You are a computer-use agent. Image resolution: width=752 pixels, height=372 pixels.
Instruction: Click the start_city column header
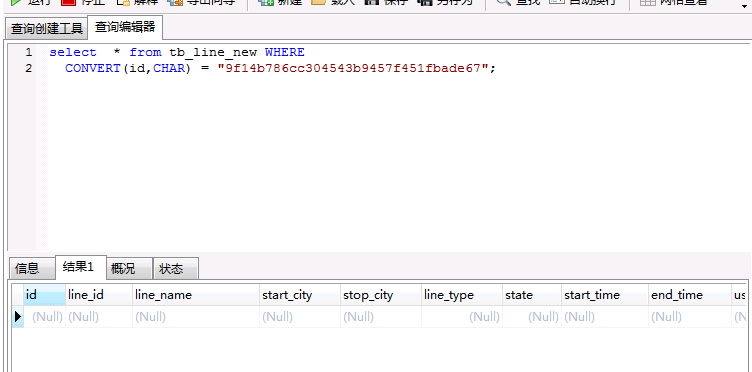pyautogui.click(x=300, y=295)
